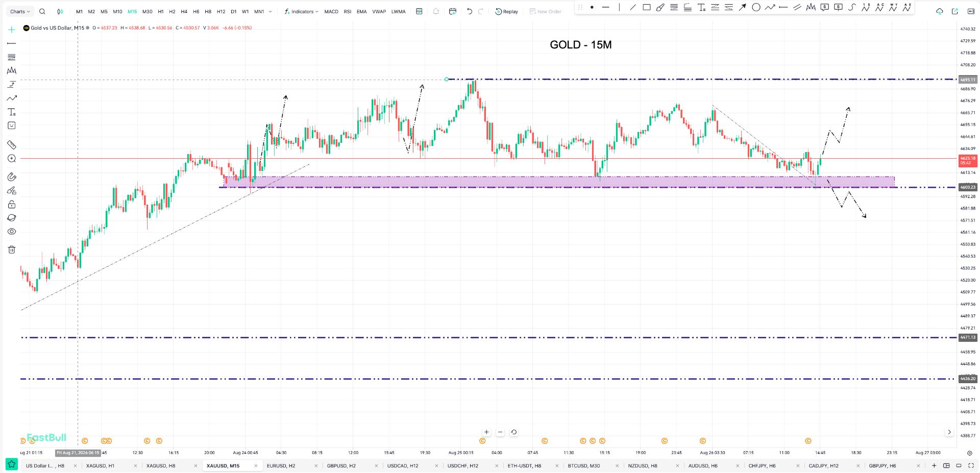980x473 pixels.
Task: Toggle the lock drawings icon in sidebar
Action: (11, 204)
